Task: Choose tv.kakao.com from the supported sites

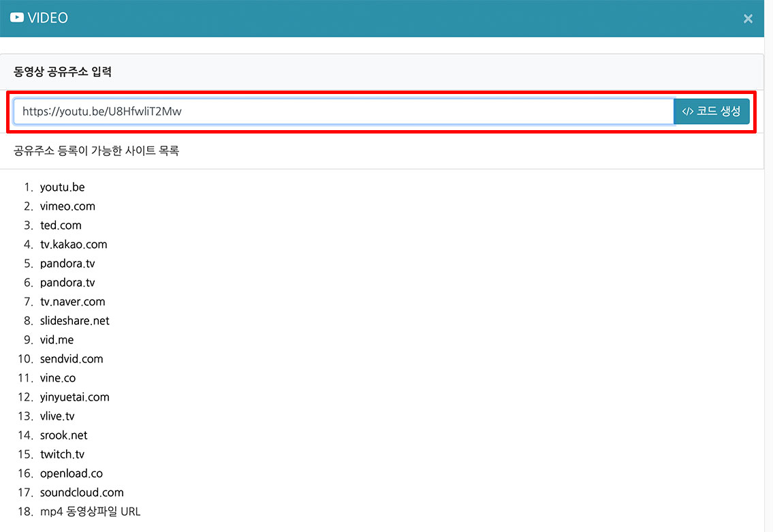Action: 74,245
